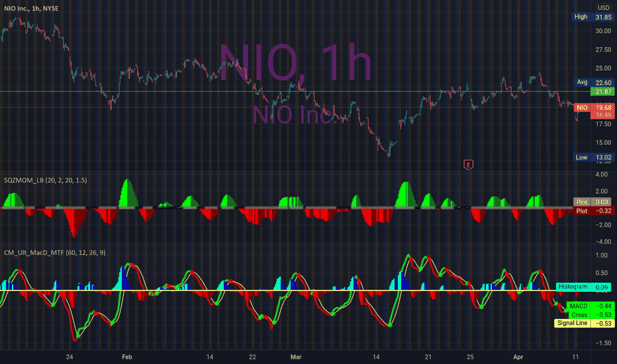Click the USD currency label
The width and height of the screenshot is (617, 364).
603,7
